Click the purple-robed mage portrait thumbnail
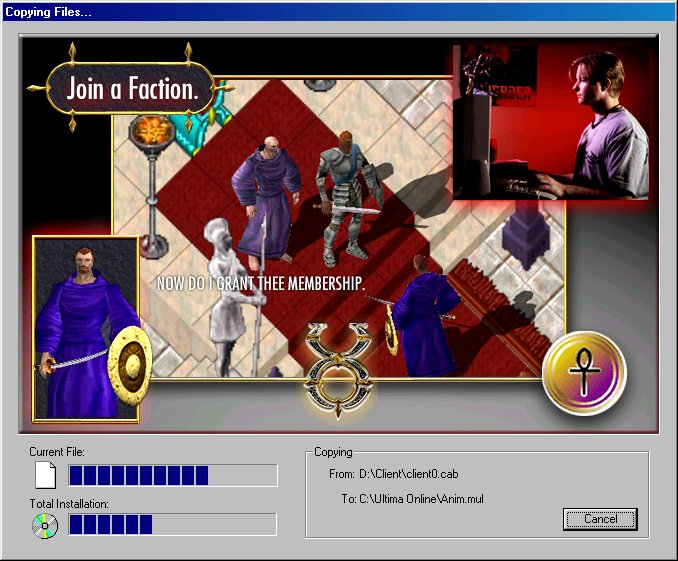The image size is (678, 561). coord(86,329)
